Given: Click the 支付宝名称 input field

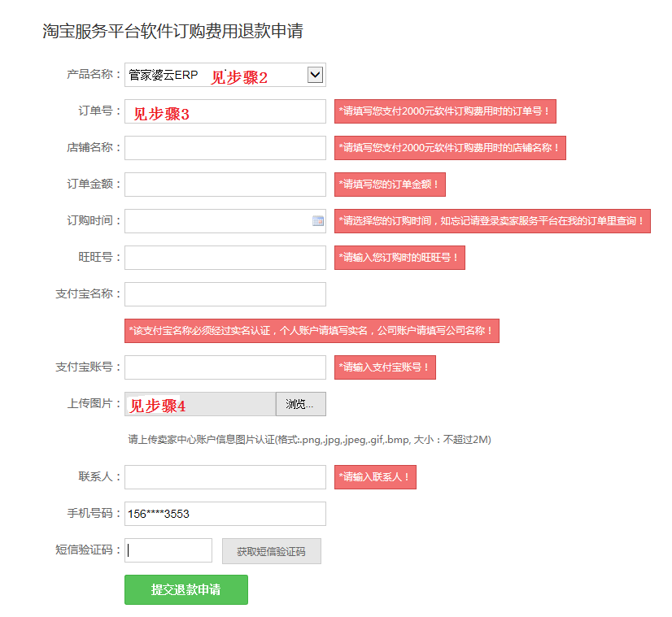Looking at the screenshot, I should coord(225,294).
